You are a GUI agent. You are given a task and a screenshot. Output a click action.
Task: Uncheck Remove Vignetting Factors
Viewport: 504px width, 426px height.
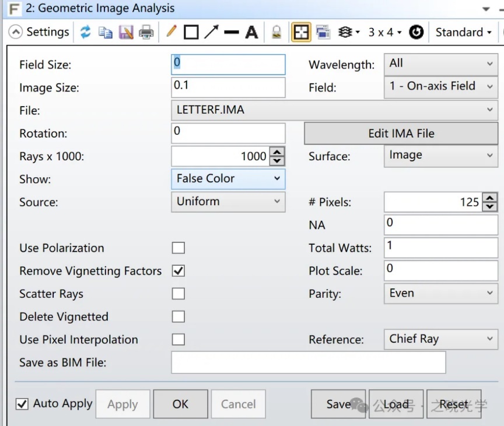click(178, 271)
